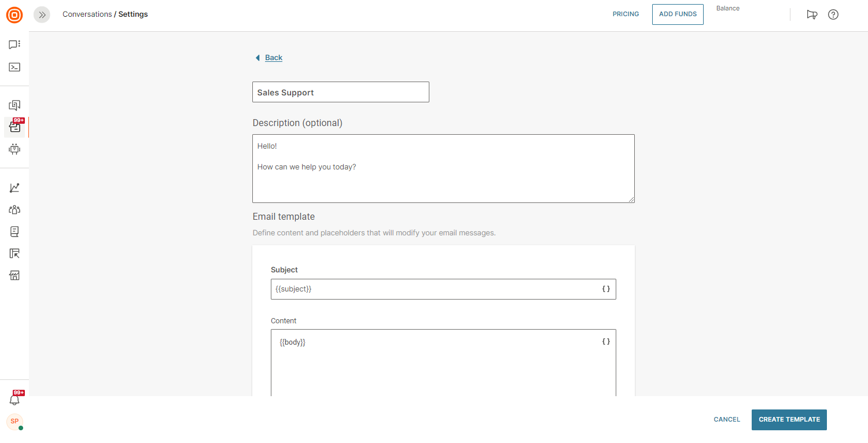Expand the sidebar with double-chevron button
The width and height of the screenshot is (868, 443).
click(42, 15)
